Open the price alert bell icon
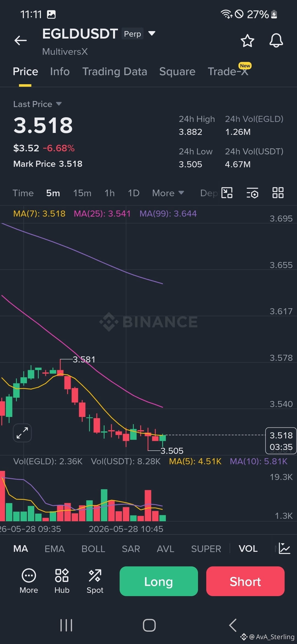The height and width of the screenshot is (644, 297). (x=276, y=40)
